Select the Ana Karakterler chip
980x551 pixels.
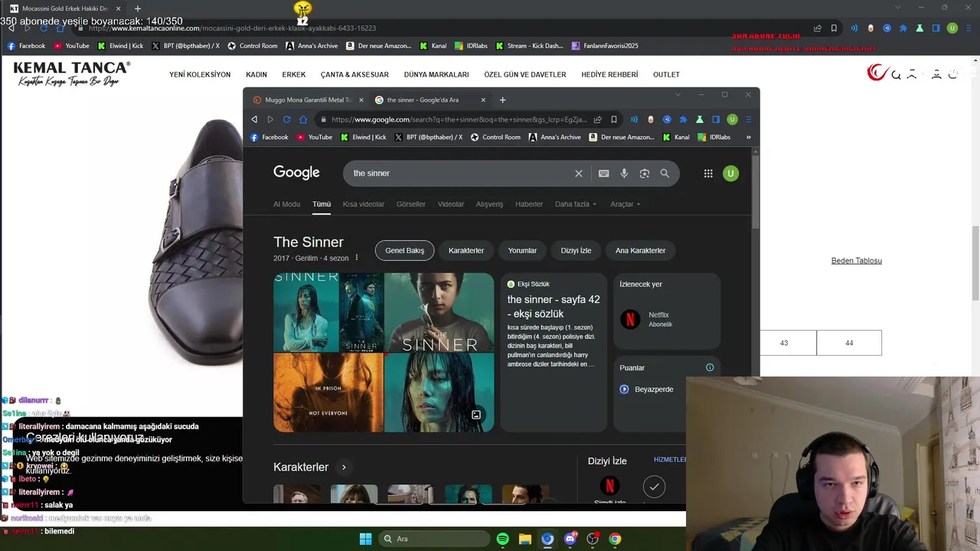pos(640,250)
